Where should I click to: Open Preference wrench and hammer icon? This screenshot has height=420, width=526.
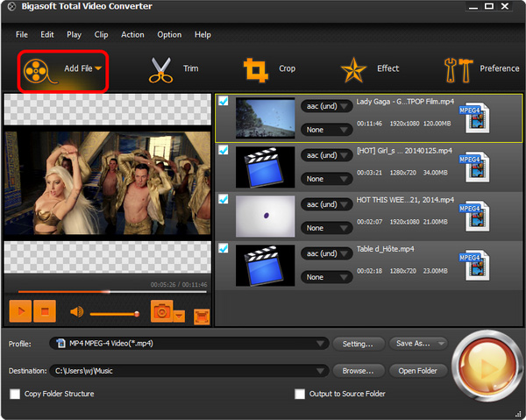[x=458, y=70]
